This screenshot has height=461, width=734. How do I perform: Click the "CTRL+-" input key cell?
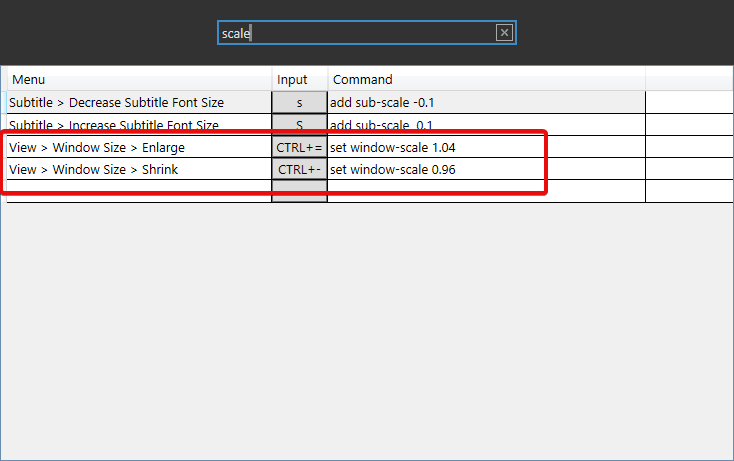pyautogui.click(x=300, y=169)
